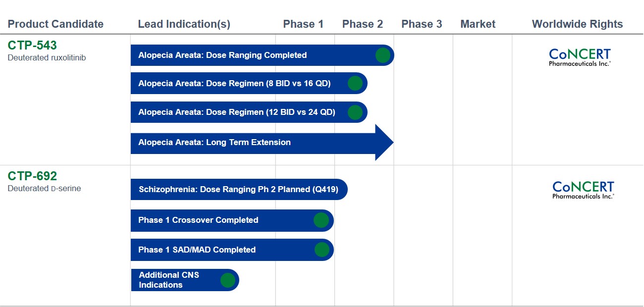The width and height of the screenshot is (644, 307).
Task: Click Concert Pharmaceuticals logo in CTP-543 row
Action: [580, 57]
